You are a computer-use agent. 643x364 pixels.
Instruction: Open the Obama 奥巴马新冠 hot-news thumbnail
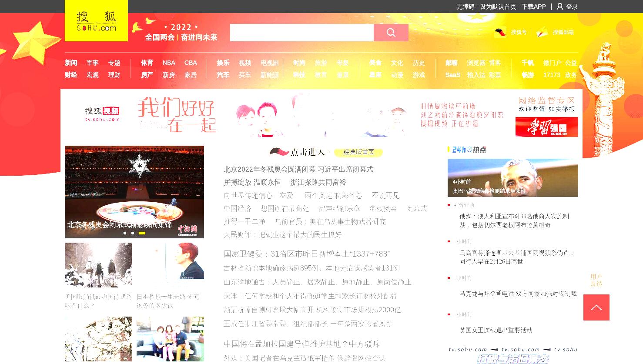point(513,178)
